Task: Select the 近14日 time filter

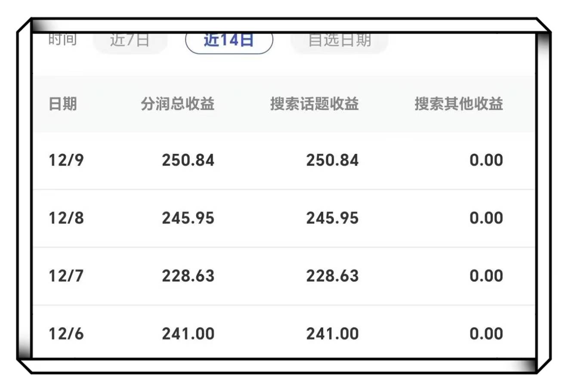Action: (229, 40)
